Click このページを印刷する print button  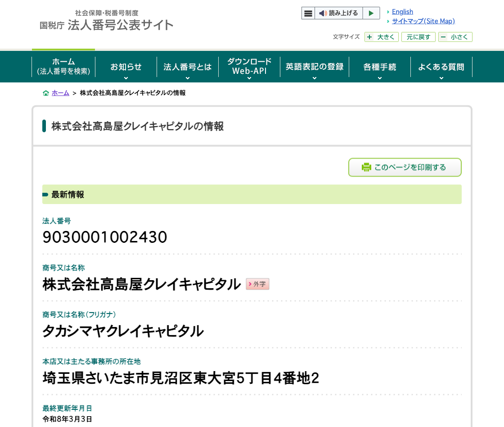[x=405, y=167]
